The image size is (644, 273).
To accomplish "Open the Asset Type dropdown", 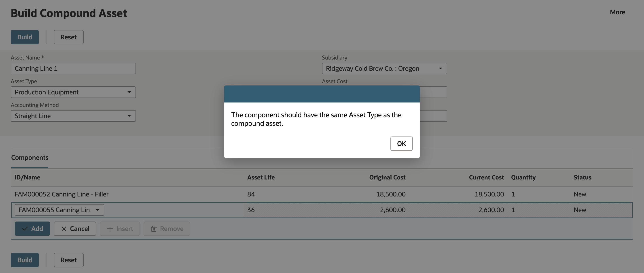I will click(73, 92).
